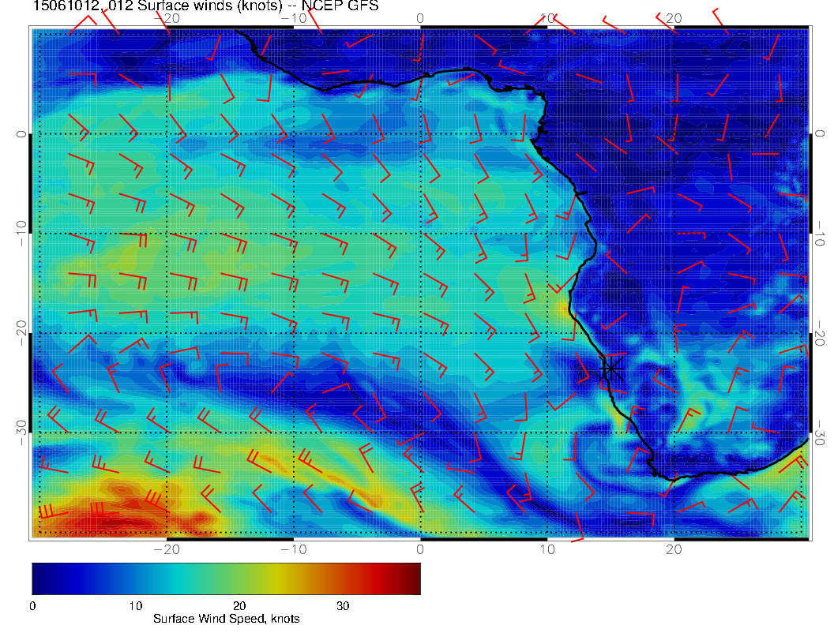Click the "30" tick label under the color bar
Image resolution: width=834 pixels, height=644 pixels.
coord(343,606)
